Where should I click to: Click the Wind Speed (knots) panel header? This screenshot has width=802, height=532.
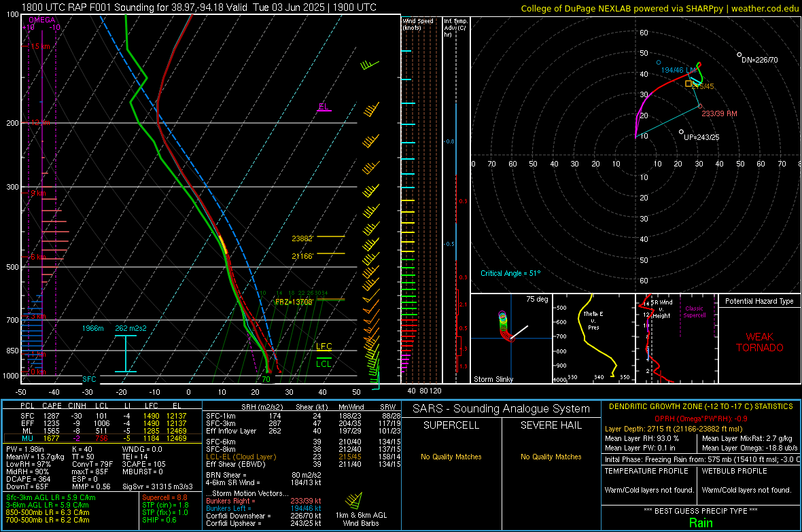coord(418,24)
